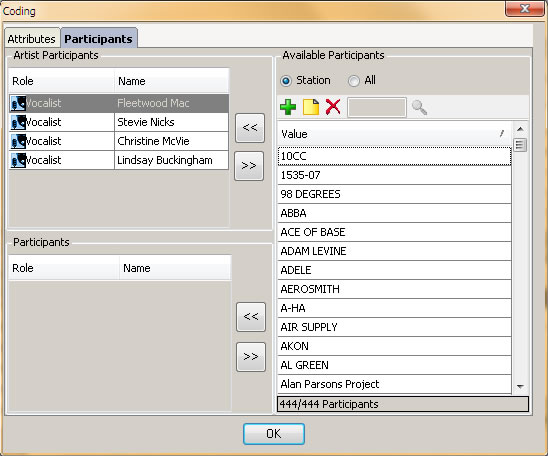
Task: Click the vocalist icon in Christine McVie row
Action: 18,141
